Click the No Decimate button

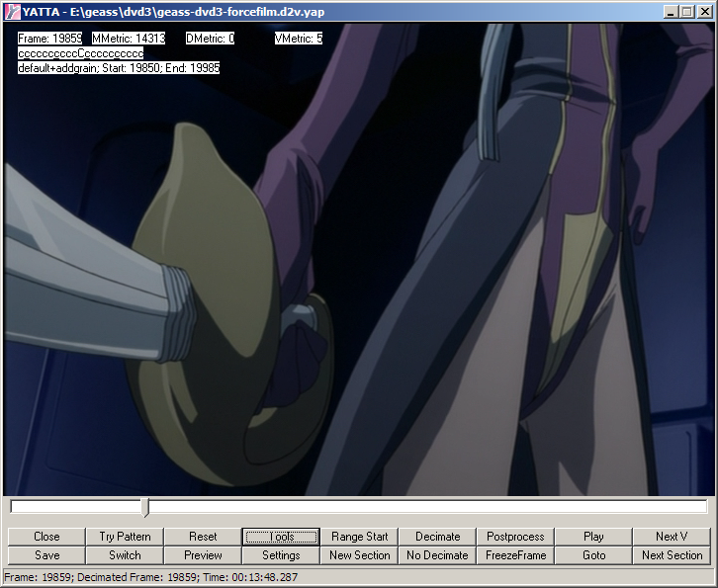coord(437,555)
